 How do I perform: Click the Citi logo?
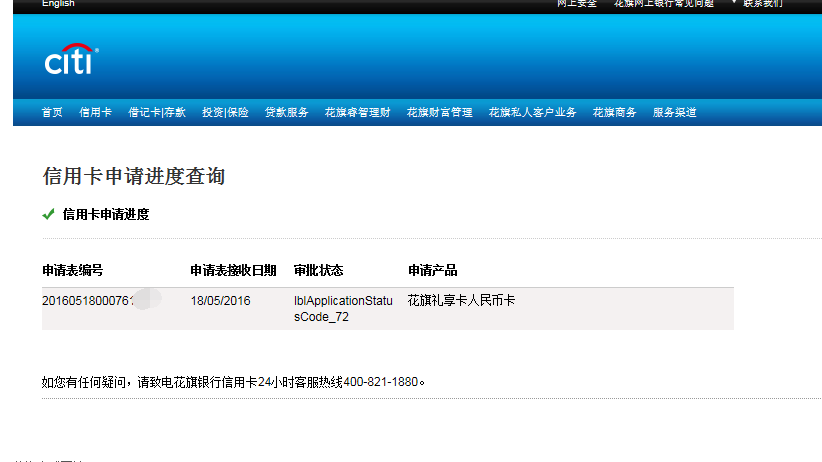pyautogui.click(x=71, y=59)
